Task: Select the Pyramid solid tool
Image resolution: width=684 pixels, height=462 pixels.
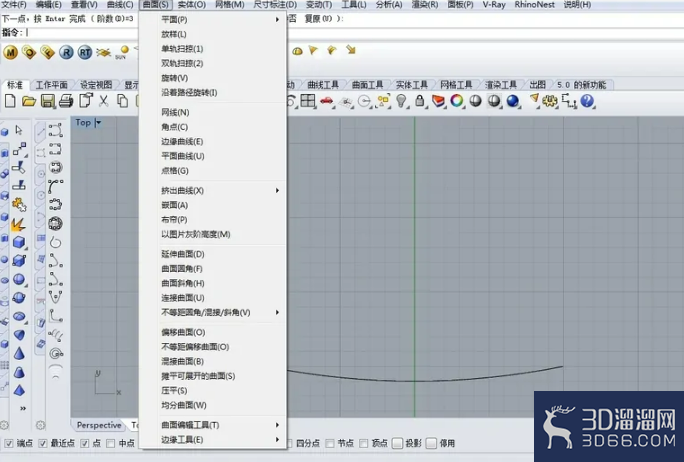Action: tap(19, 390)
